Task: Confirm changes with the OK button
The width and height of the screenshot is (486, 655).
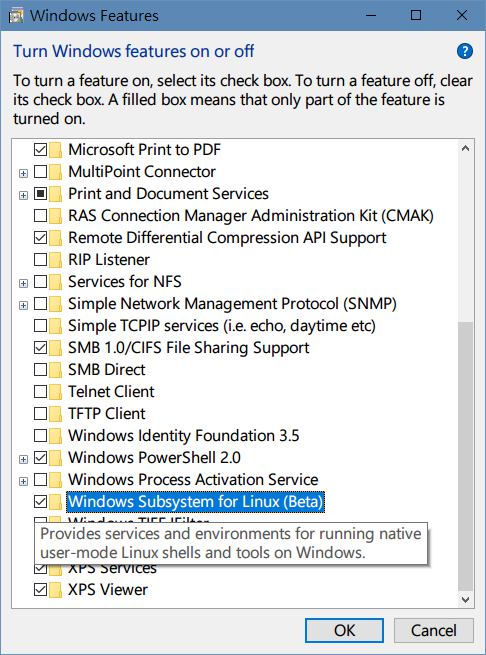Action: coord(344,630)
